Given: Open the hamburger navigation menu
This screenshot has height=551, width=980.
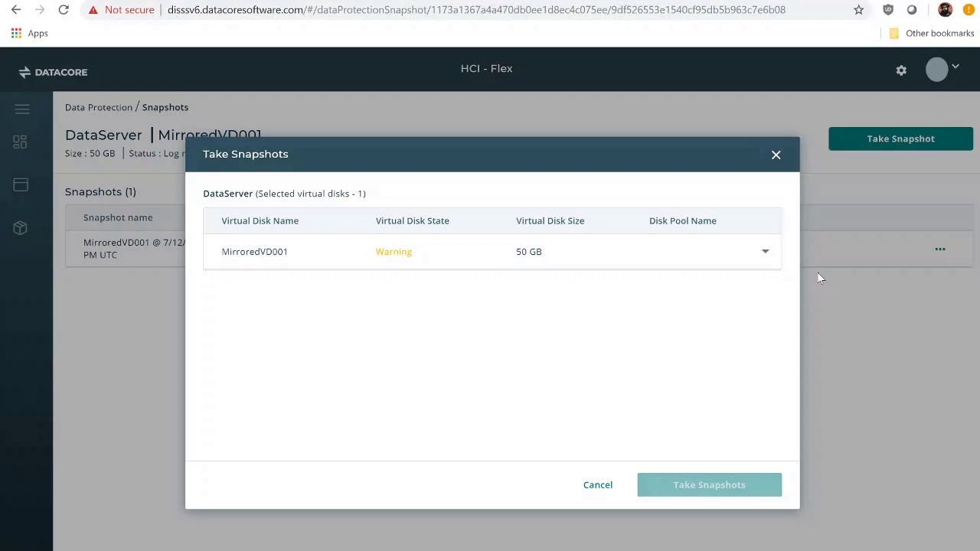Looking at the screenshot, I should click(21, 109).
